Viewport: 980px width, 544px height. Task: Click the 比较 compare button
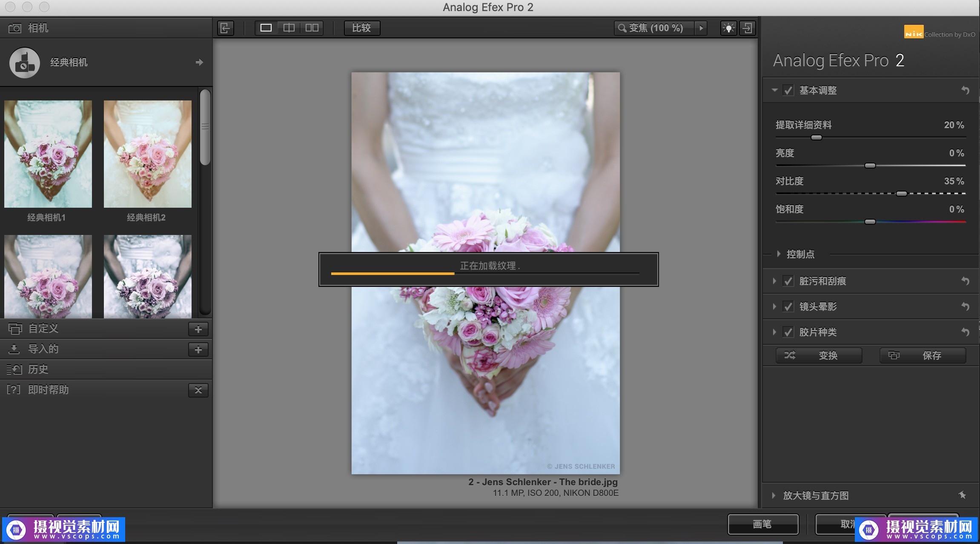361,28
